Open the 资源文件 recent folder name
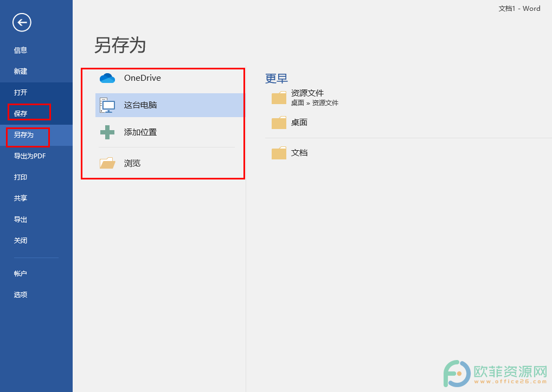This screenshot has height=392, width=552. 307,93
